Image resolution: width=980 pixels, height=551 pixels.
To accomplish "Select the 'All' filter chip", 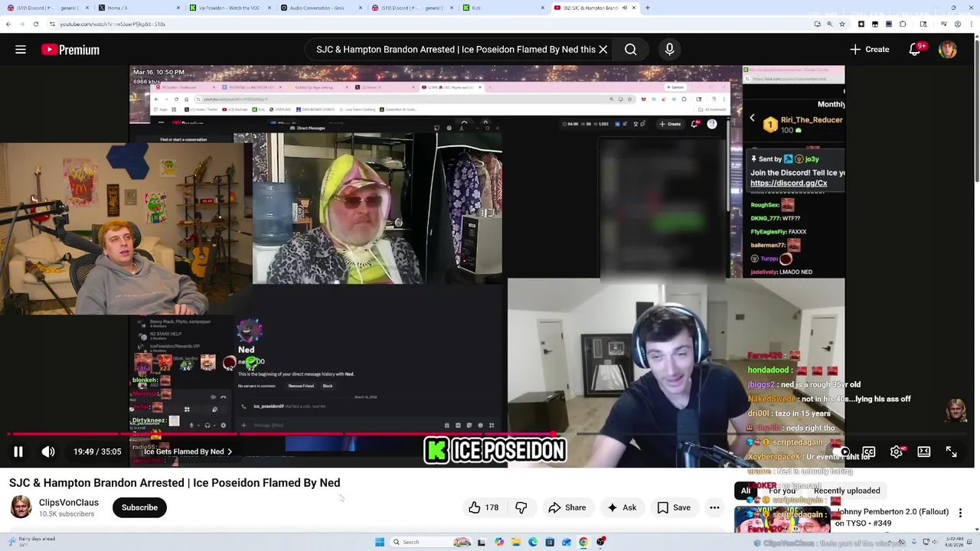I will tap(745, 491).
